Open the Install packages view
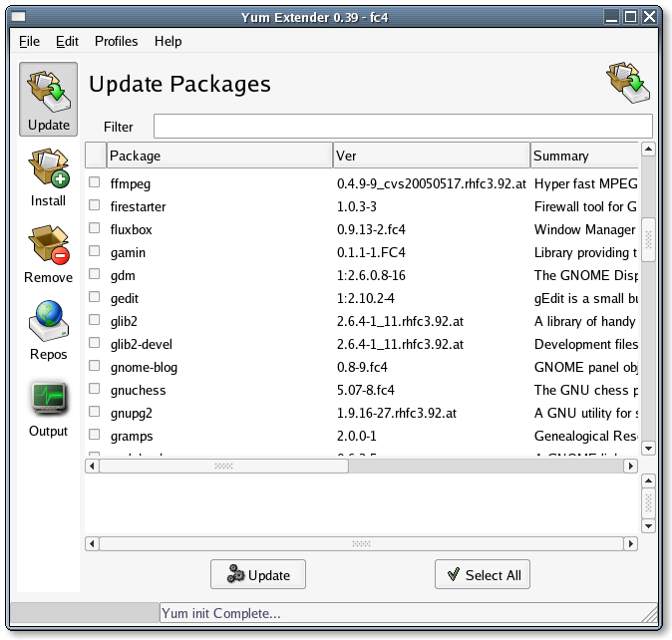The height and width of the screenshot is (640, 672). tap(48, 177)
